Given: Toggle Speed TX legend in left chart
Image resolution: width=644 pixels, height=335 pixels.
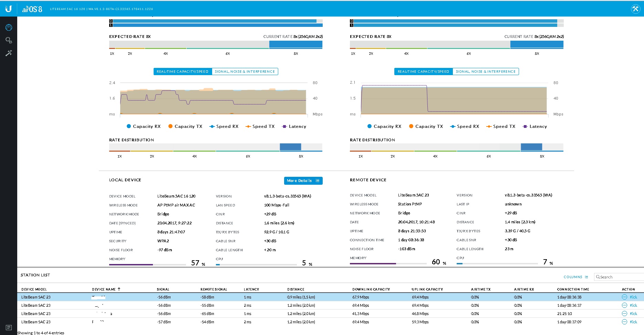Looking at the screenshot, I should (260, 126).
